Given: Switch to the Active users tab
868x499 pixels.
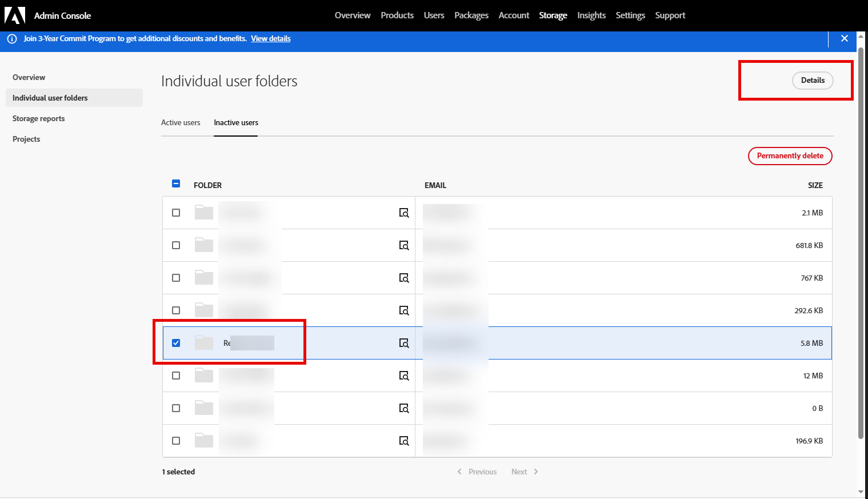Looking at the screenshot, I should 181,122.
